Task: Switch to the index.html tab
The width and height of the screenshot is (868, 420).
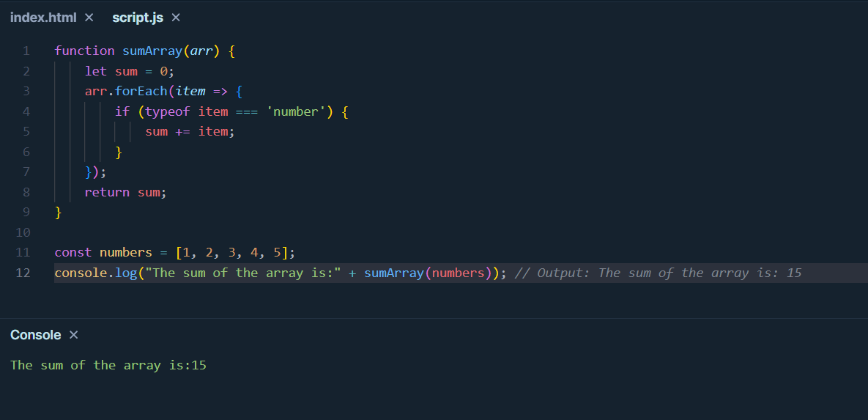Action: click(x=43, y=18)
